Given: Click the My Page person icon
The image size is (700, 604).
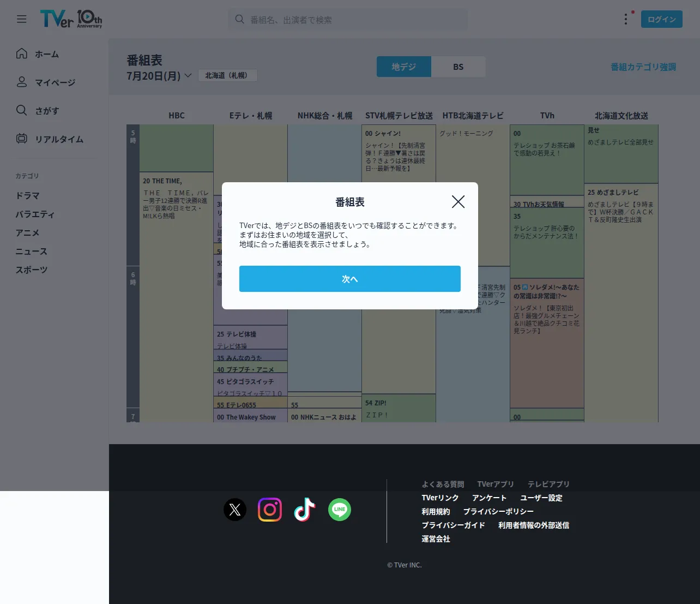Looking at the screenshot, I should [x=22, y=82].
